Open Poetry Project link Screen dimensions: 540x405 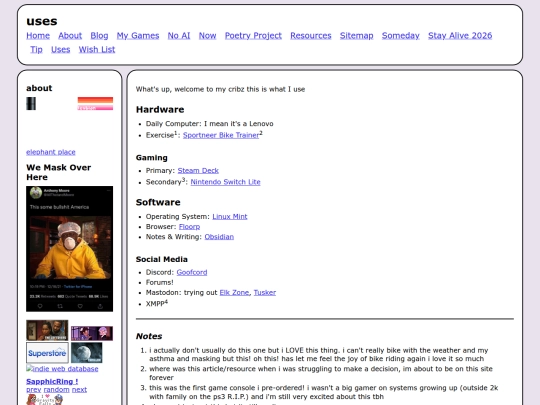(253, 36)
